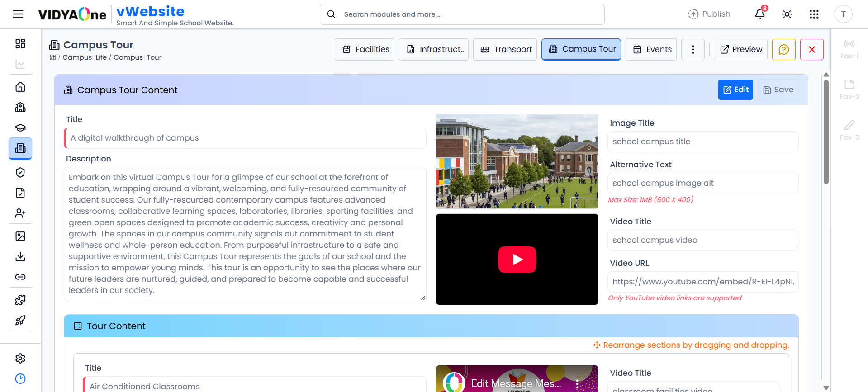
Task: Switch to the Infrastructure tab
Action: click(x=434, y=49)
